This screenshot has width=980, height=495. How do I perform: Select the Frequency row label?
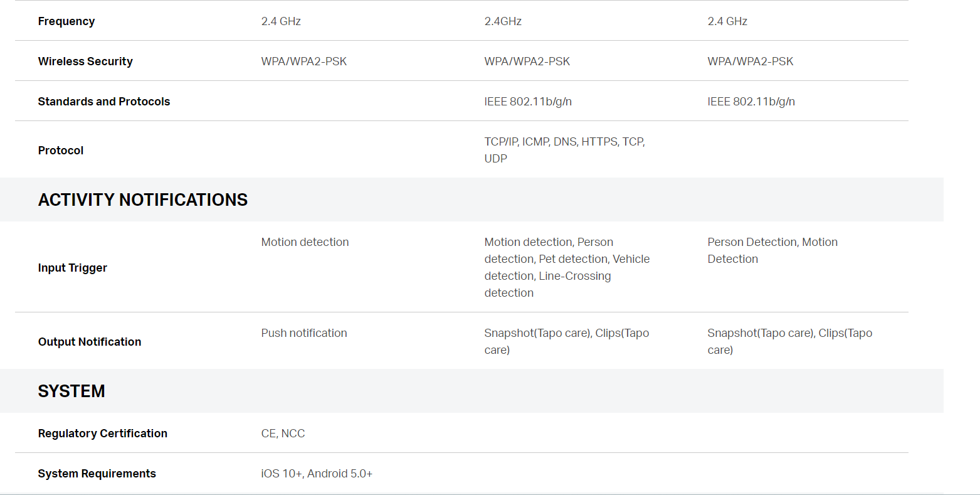click(x=66, y=21)
